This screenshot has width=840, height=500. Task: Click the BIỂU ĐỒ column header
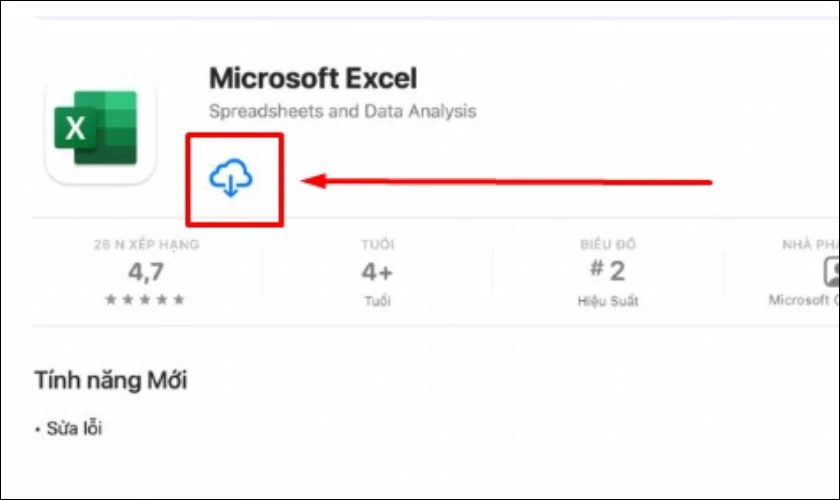pyautogui.click(x=608, y=244)
